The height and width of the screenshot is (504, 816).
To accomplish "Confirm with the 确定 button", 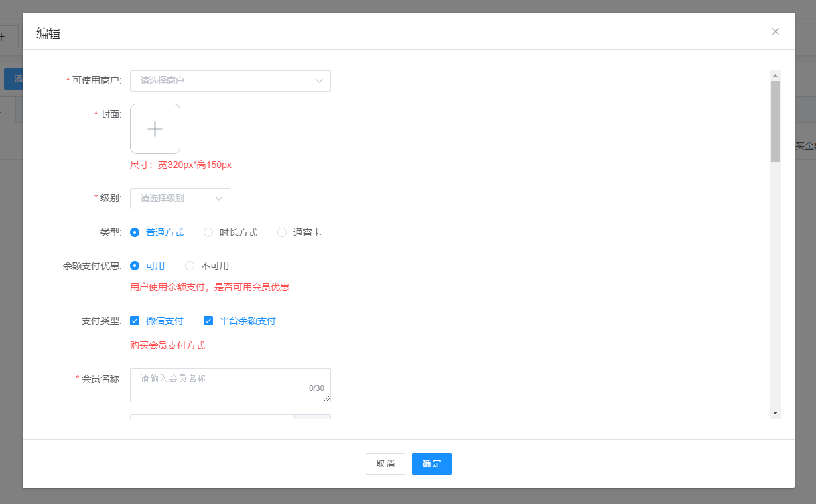I will [x=431, y=464].
